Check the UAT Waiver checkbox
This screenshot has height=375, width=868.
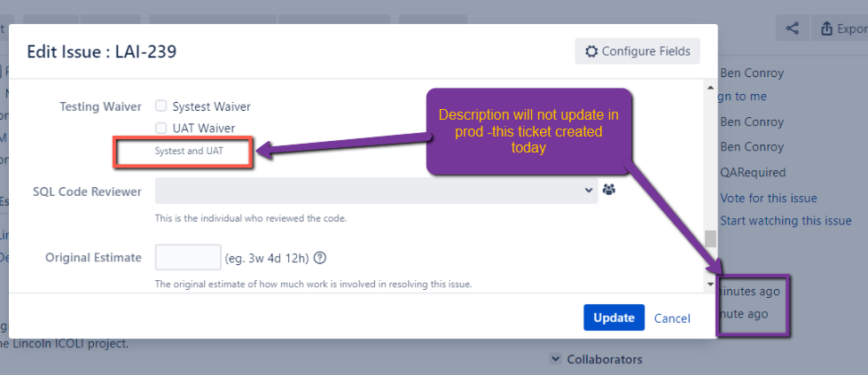point(161,128)
